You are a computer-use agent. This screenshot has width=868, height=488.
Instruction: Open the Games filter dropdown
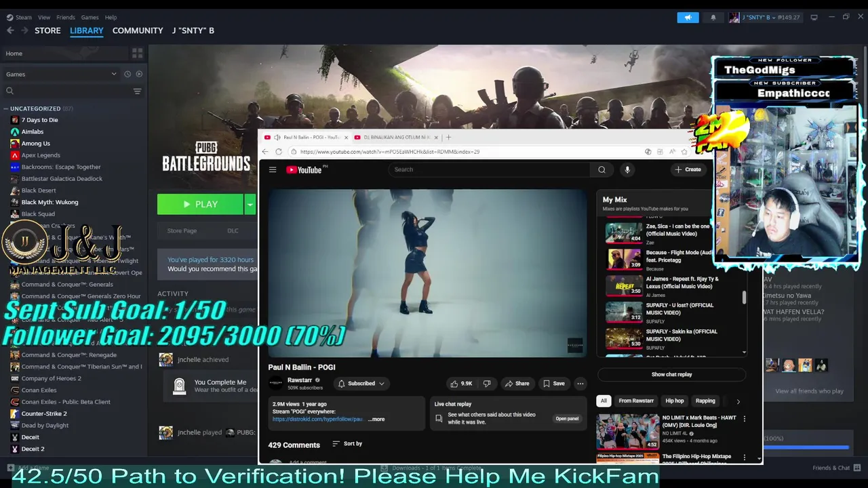click(61, 74)
